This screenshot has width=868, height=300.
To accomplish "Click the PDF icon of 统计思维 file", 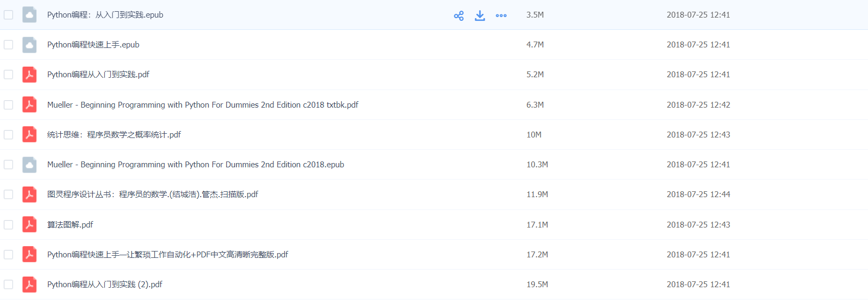I will click(30, 134).
